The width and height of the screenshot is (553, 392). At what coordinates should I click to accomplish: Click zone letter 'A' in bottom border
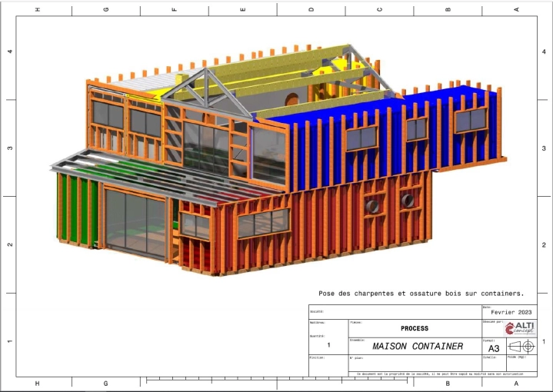(516, 384)
